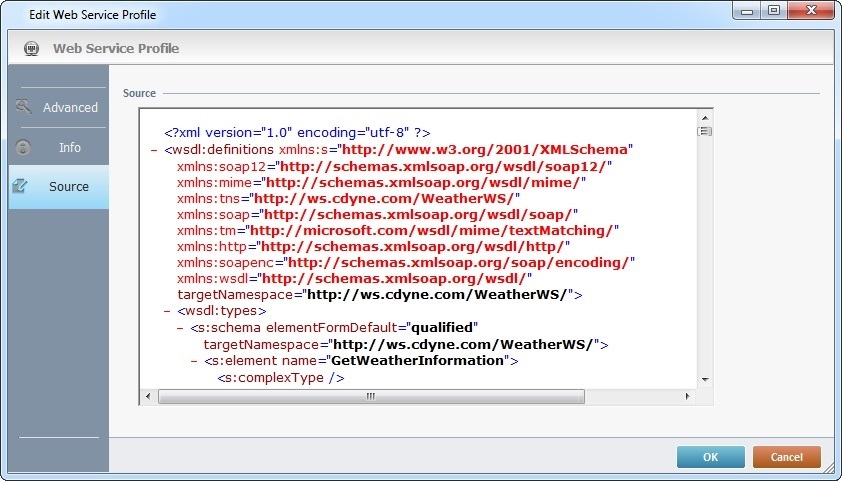Click the vertical scrollbar up arrow

click(704, 117)
